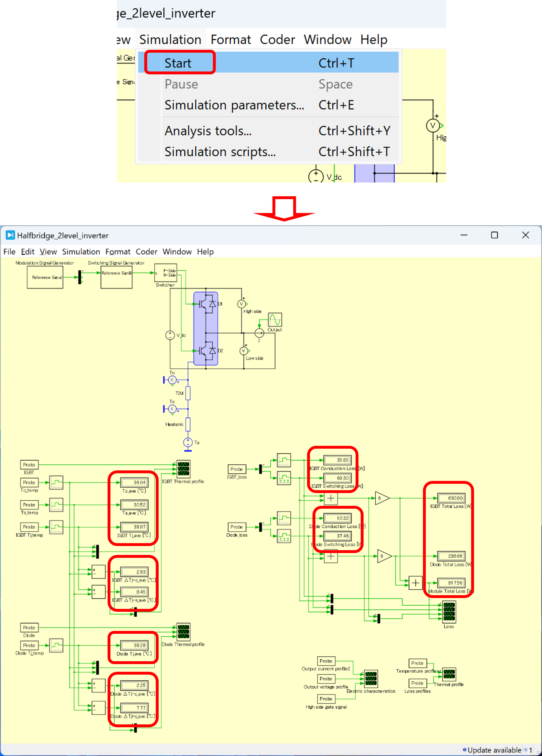
Task: Select the Ta ambient temperature source
Action: (188, 442)
